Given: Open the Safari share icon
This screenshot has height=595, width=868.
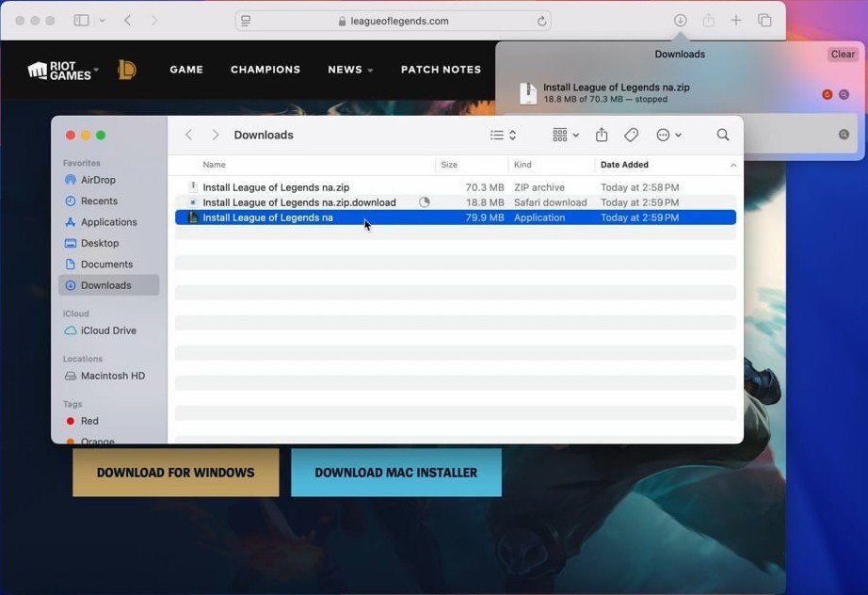Looking at the screenshot, I should pos(708,21).
